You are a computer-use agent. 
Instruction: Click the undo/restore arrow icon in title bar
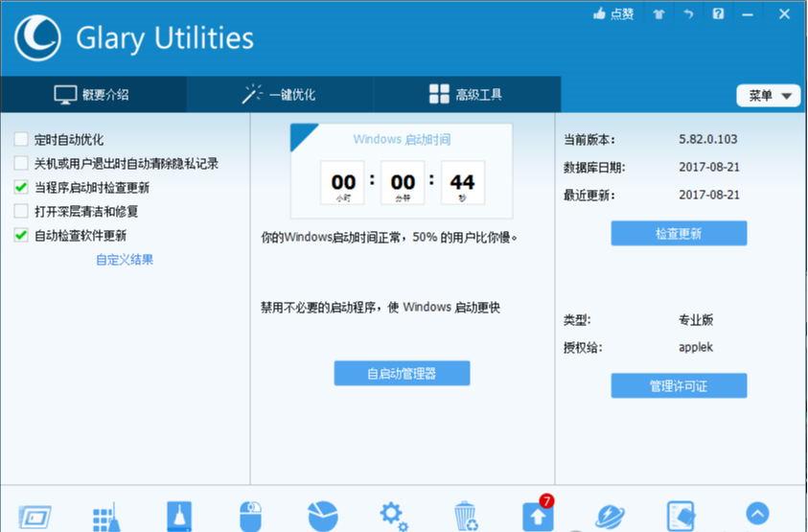tap(688, 14)
